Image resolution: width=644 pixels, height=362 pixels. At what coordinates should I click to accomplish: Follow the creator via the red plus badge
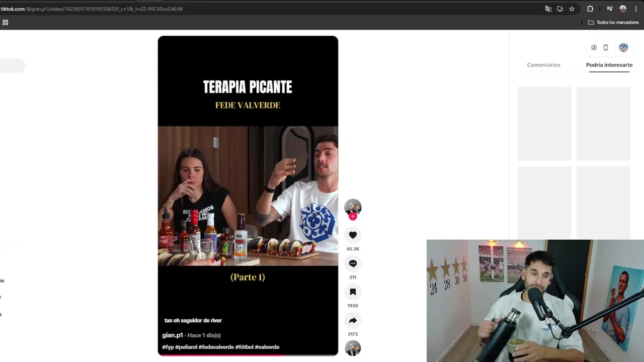353,216
